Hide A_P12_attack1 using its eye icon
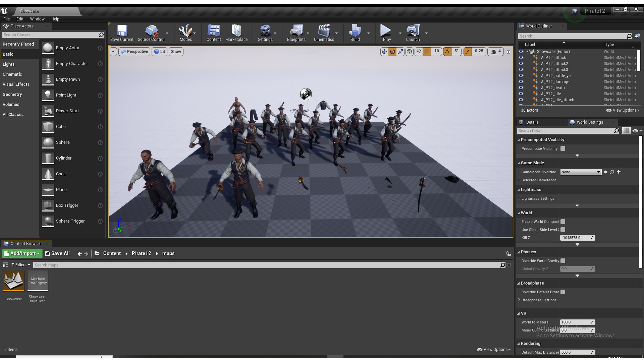Image resolution: width=644 pixels, height=362 pixels. pyautogui.click(x=521, y=58)
